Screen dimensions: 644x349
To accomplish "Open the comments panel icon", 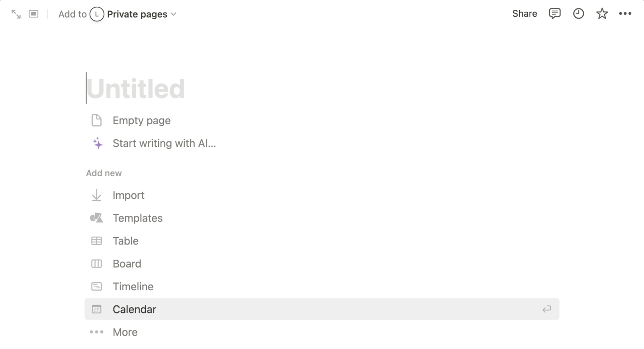I will click(x=554, y=14).
